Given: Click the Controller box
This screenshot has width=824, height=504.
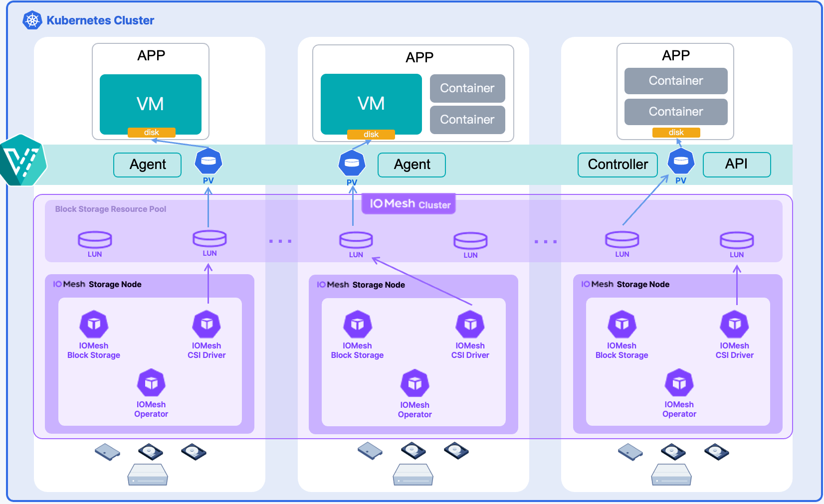Looking at the screenshot, I should 618,165.
